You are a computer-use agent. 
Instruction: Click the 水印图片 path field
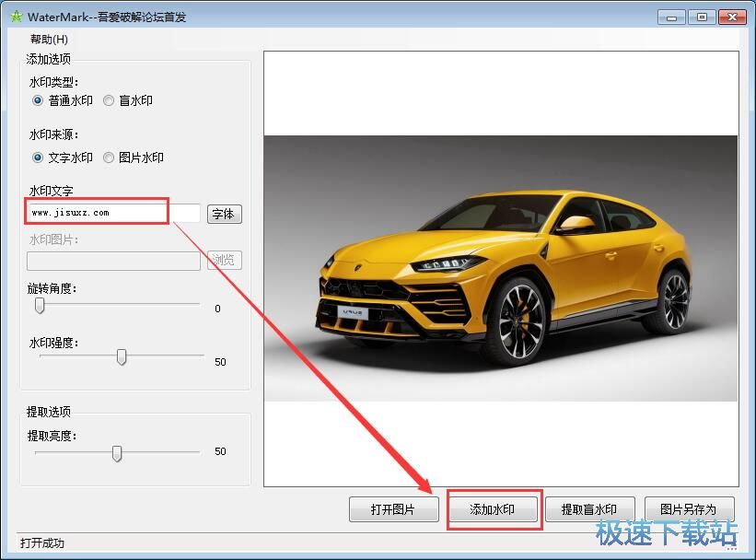[x=113, y=261]
